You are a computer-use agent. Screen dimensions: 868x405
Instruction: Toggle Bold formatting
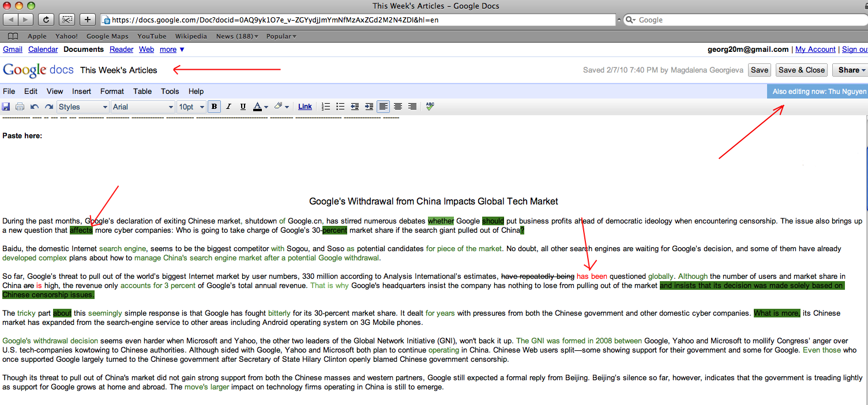(x=214, y=107)
